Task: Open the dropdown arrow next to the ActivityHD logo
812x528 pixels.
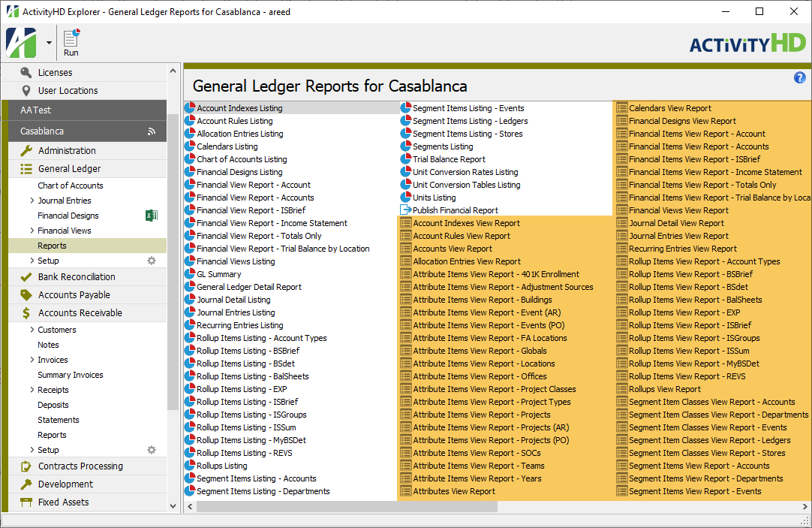Action: point(49,43)
